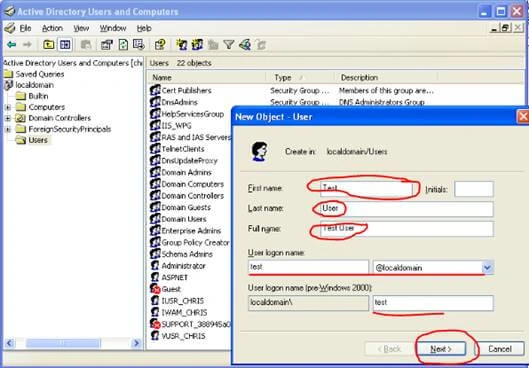Open the View menu
Viewport: 529px width, 368px height.
pyautogui.click(x=81, y=28)
